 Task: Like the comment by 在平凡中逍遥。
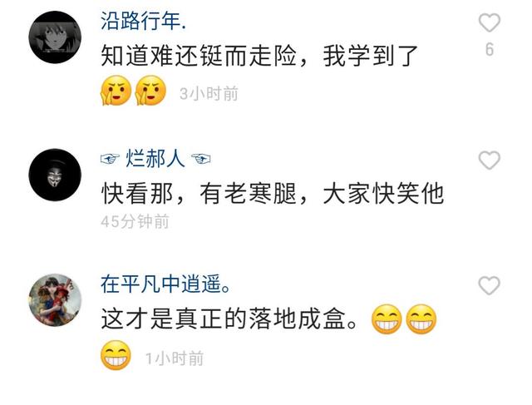[490, 285]
